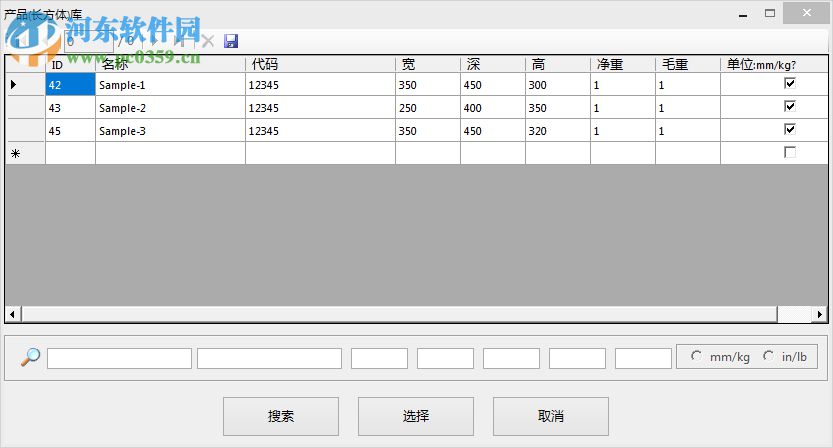Click the width cell 350 in Sample-3 row
This screenshot has width=833, height=448.
(428, 131)
